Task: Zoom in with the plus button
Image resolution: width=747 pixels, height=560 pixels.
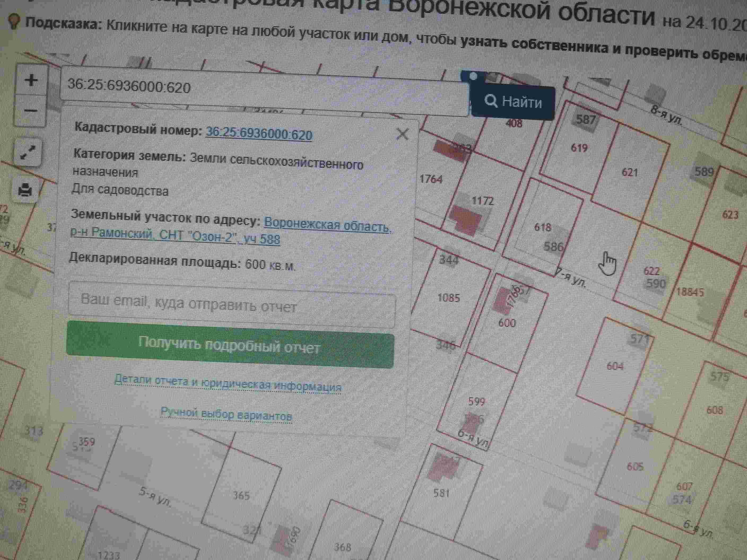Action: 31,80
